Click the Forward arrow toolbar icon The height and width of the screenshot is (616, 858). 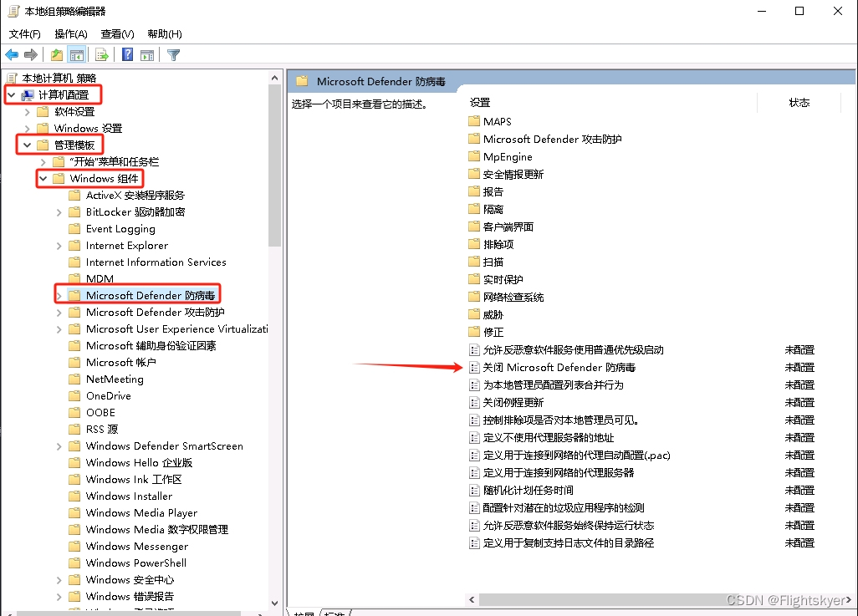[31, 54]
